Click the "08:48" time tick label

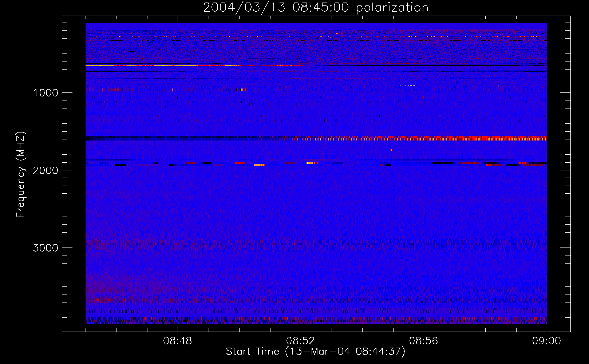[x=178, y=341]
